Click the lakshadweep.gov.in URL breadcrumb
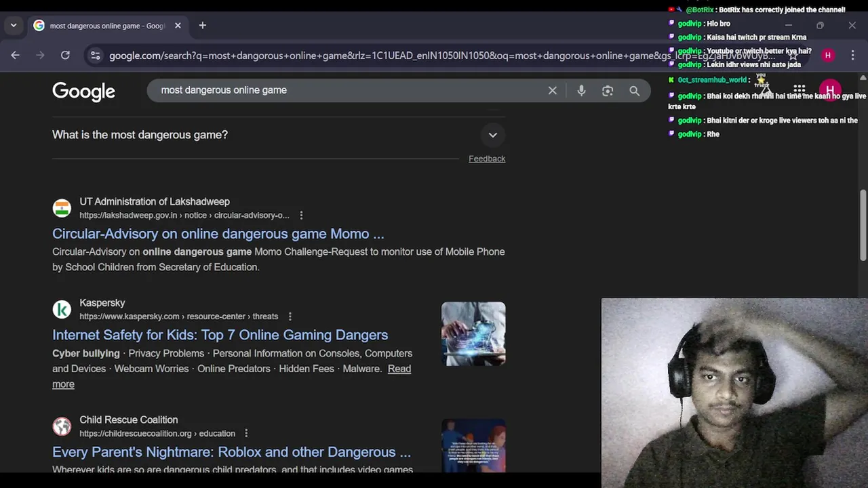Viewport: 868px width, 488px height. (184, 216)
